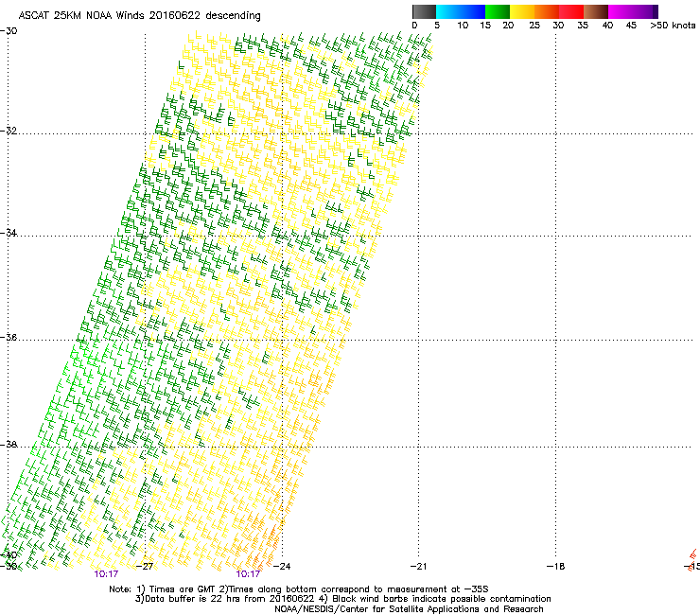700x615 pixels.
Task: Click the '>50 knots' legend label
Action: (673, 26)
